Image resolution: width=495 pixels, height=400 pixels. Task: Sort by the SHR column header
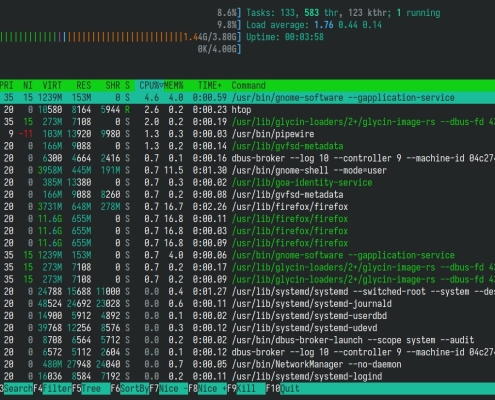113,85
